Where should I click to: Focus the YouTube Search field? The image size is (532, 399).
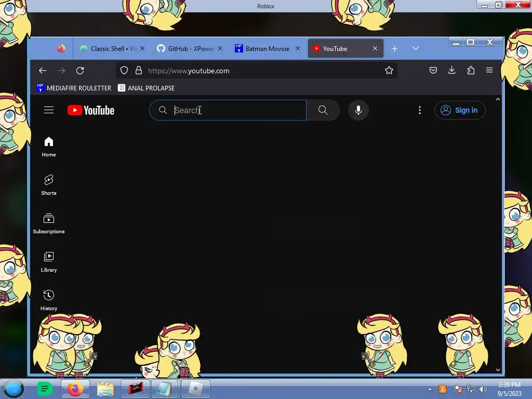point(228,110)
